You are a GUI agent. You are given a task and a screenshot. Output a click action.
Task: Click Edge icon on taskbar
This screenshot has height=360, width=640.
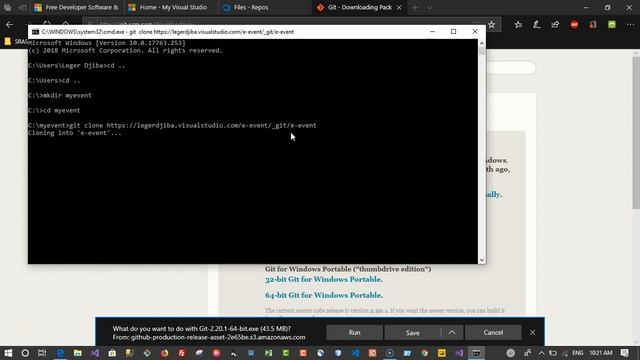60,353
